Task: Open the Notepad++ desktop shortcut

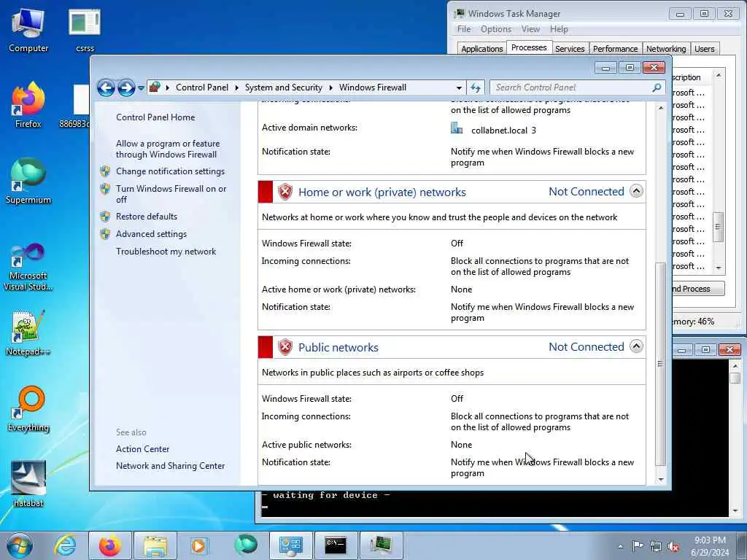Action: pyautogui.click(x=28, y=333)
